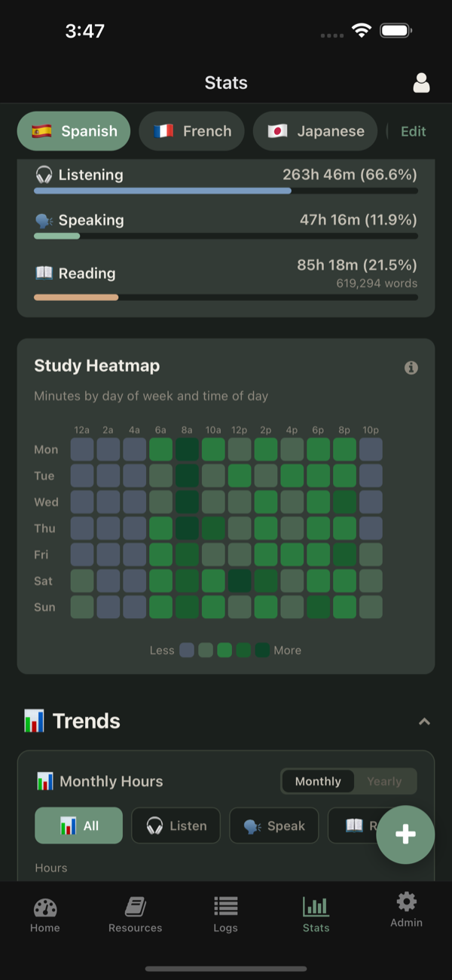The width and height of the screenshot is (452, 980).
Task: Tap Monday 8a heatmap cell
Action: (187, 449)
